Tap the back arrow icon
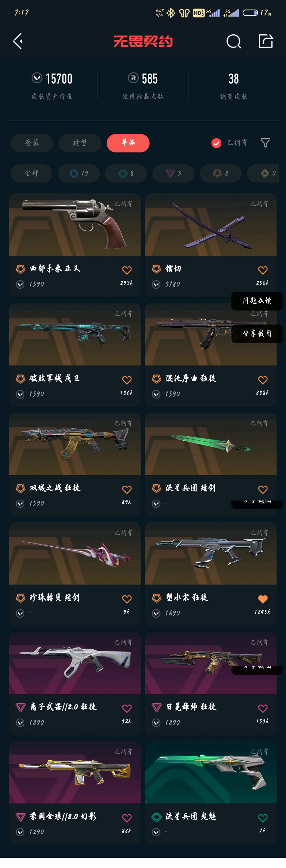 [17, 41]
